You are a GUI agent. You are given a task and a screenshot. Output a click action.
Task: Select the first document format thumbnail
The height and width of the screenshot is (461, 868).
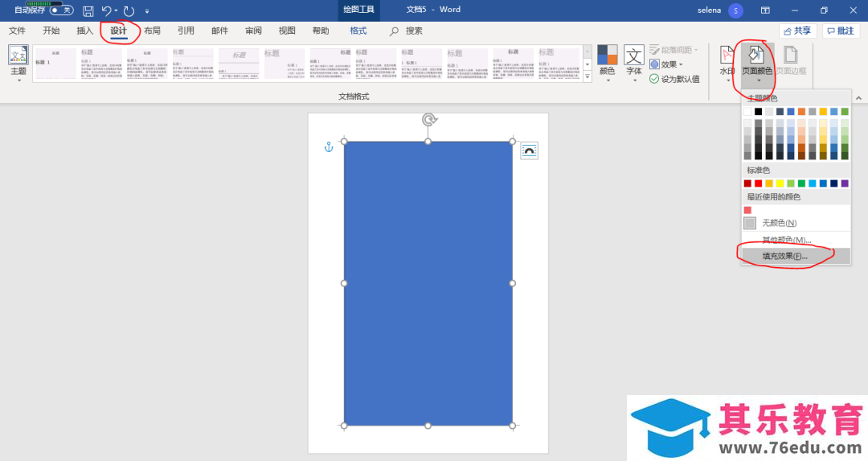coord(56,64)
